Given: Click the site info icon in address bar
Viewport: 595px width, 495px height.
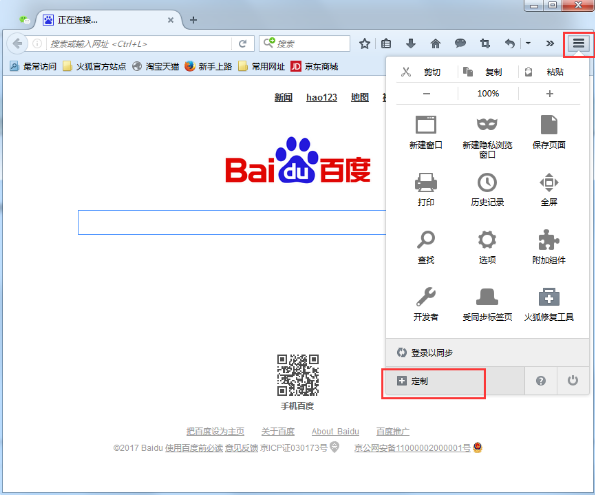Looking at the screenshot, I should click(37, 44).
